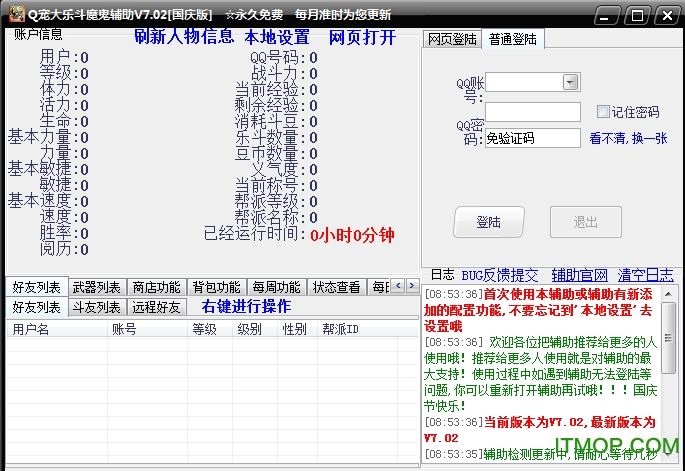
Task: Click 看不清,换一张 link
Action: pos(628,139)
